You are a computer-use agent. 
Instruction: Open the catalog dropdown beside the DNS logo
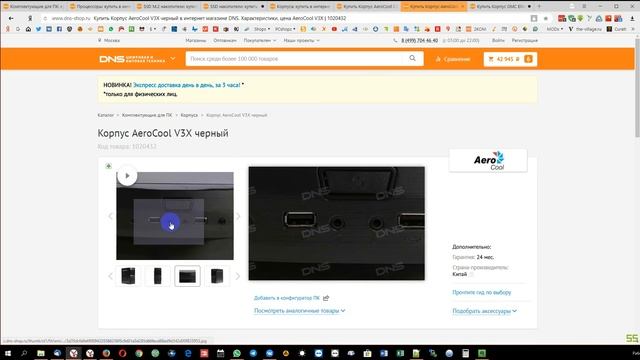click(x=173, y=59)
